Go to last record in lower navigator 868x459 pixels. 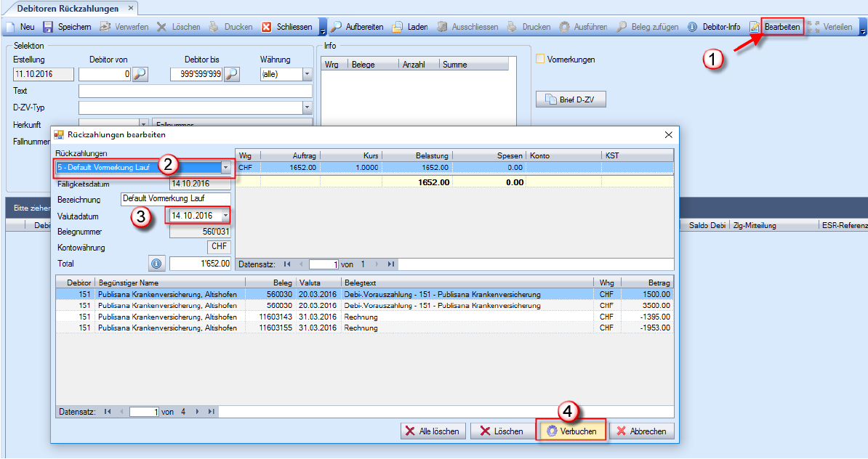click(212, 412)
